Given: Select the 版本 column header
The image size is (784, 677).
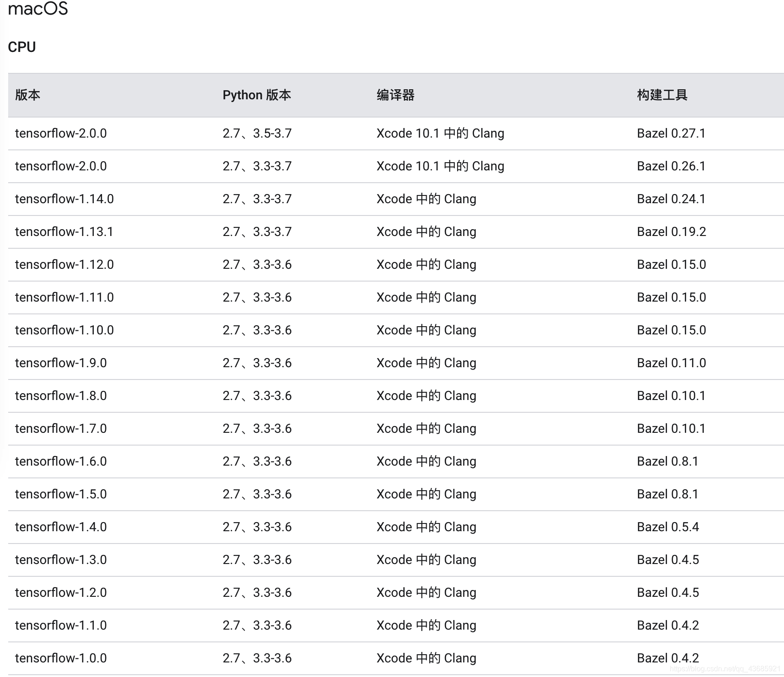Looking at the screenshot, I should click(28, 95).
